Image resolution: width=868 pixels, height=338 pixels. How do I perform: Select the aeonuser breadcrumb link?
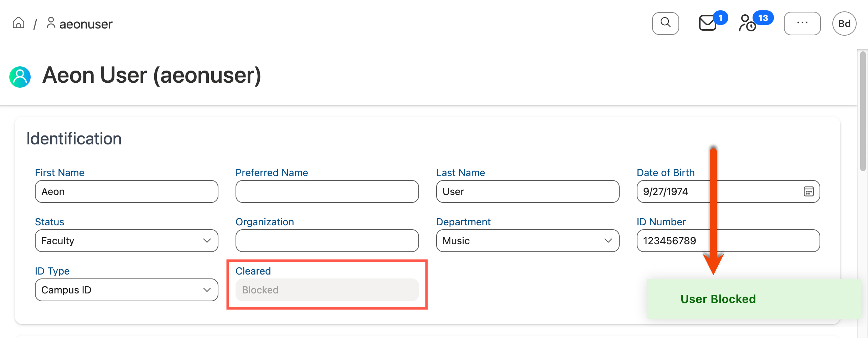coord(86,24)
